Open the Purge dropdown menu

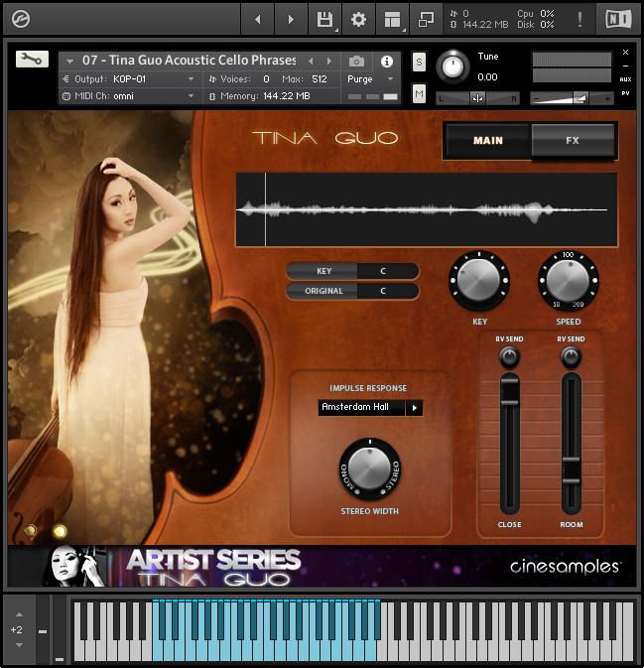(x=370, y=79)
